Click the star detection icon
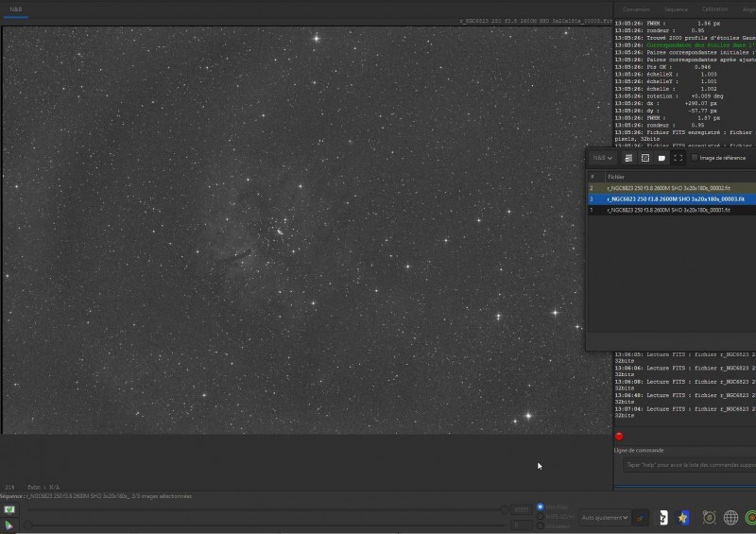756x534 pixels. pos(683,518)
